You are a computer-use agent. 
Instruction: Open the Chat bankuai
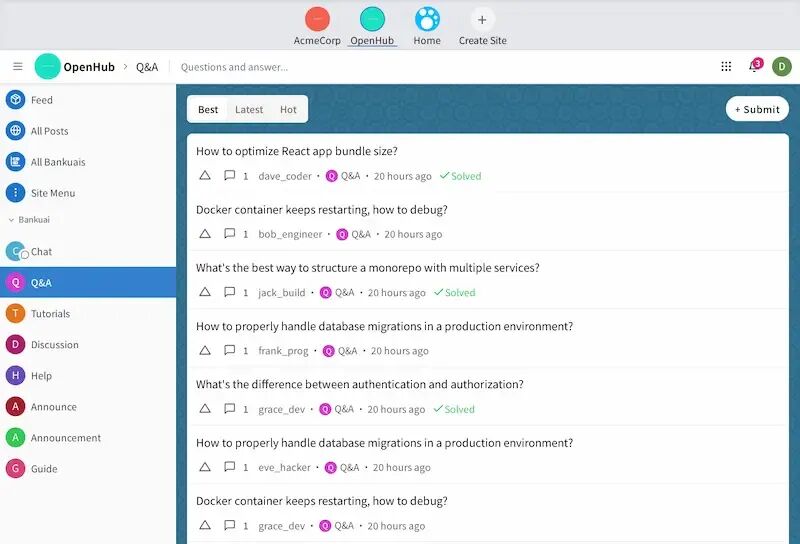pyautogui.click(x=88, y=252)
